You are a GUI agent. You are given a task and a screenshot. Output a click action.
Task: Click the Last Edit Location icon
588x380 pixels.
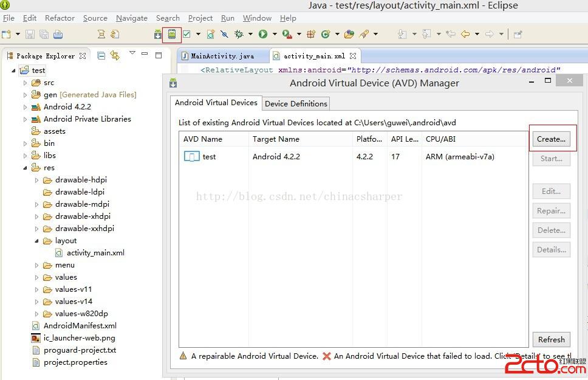pyautogui.click(x=450, y=34)
